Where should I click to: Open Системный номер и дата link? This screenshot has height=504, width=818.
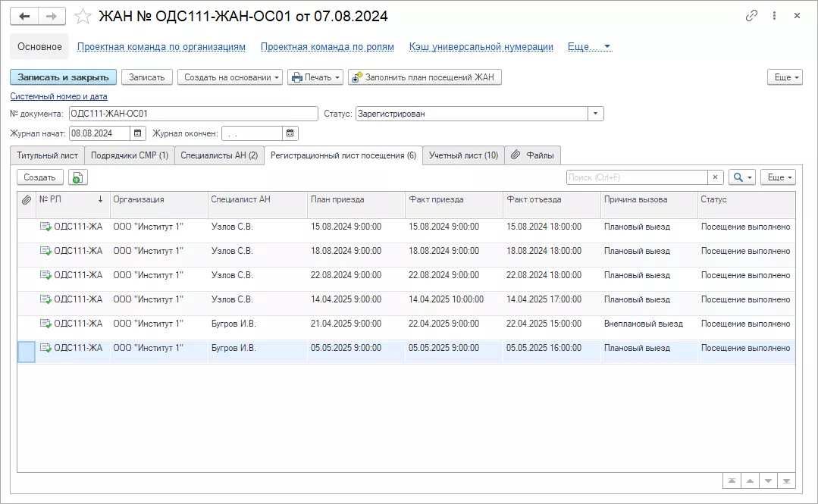(x=58, y=96)
